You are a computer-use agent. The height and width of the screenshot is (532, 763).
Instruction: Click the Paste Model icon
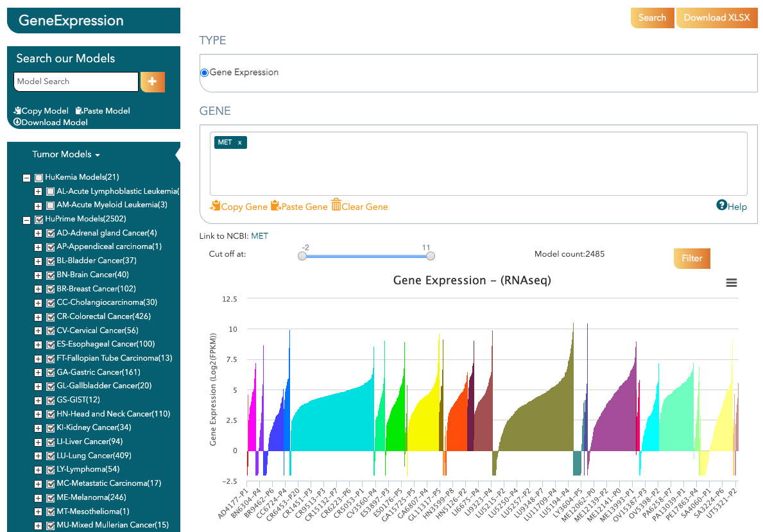pyautogui.click(x=79, y=111)
